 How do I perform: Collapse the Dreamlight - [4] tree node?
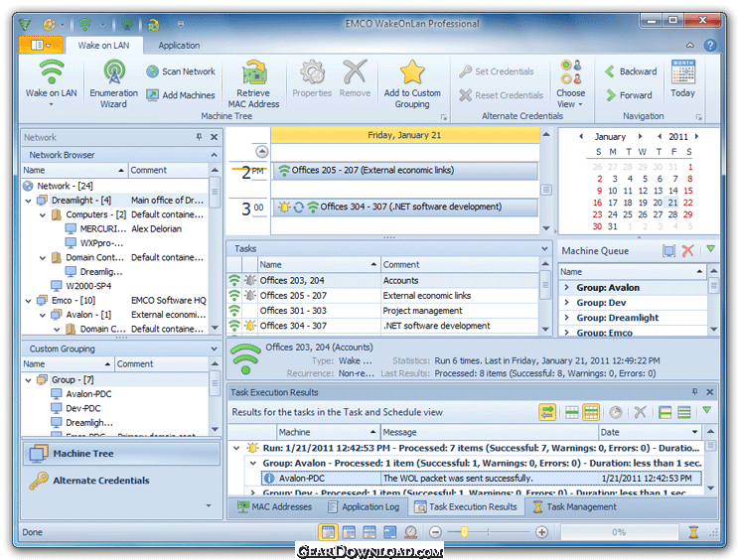tap(28, 201)
